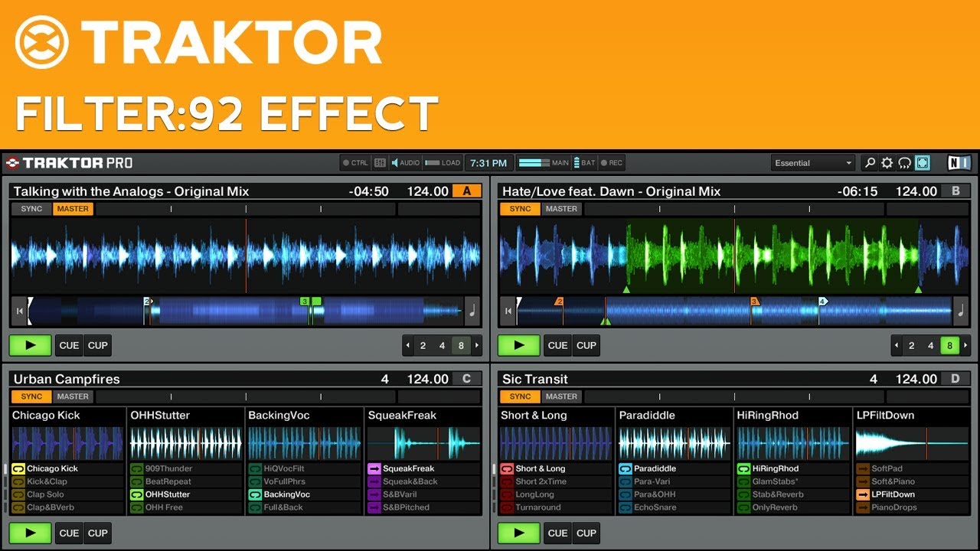
Task: Click the Paradiddle loop icon
Action: pyautogui.click(x=626, y=468)
